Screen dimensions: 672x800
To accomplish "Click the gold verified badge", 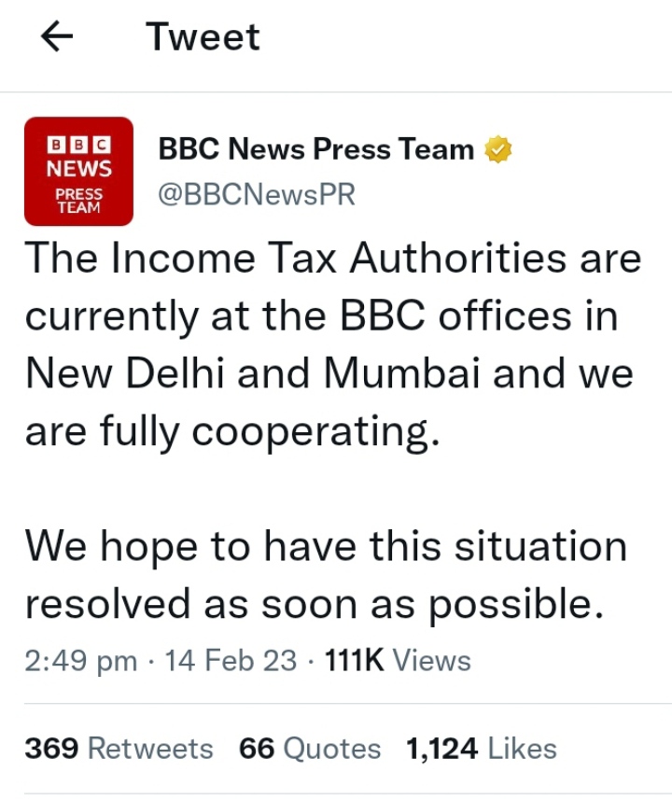I will pyautogui.click(x=497, y=149).
